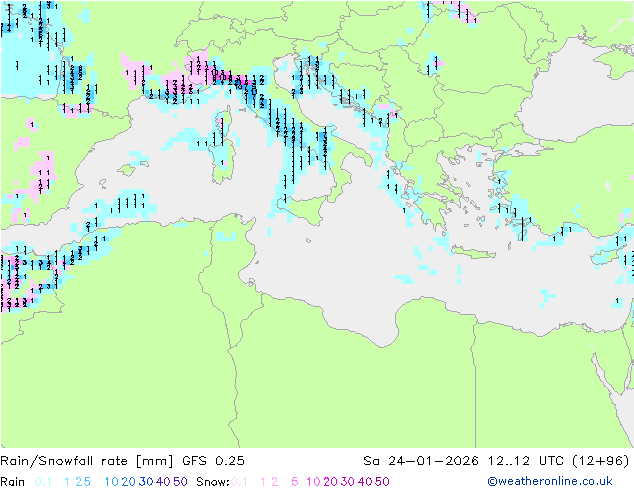
Task: Click the Snow 10 legend value
Action: [313, 482]
